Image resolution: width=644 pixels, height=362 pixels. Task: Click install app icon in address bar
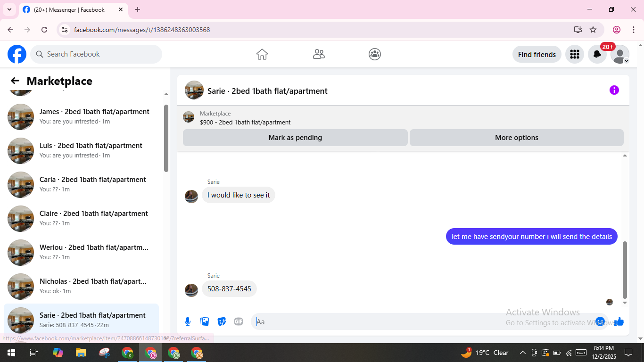point(578,30)
